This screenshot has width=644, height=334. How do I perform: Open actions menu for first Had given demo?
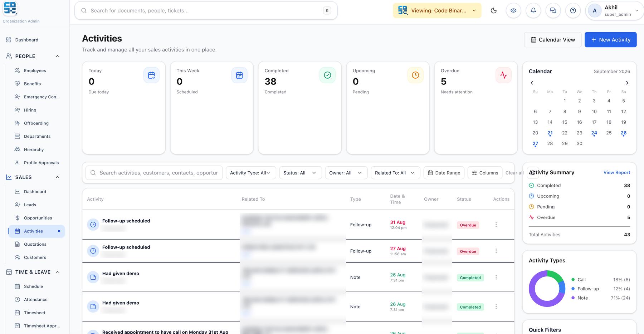tap(496, 277)
